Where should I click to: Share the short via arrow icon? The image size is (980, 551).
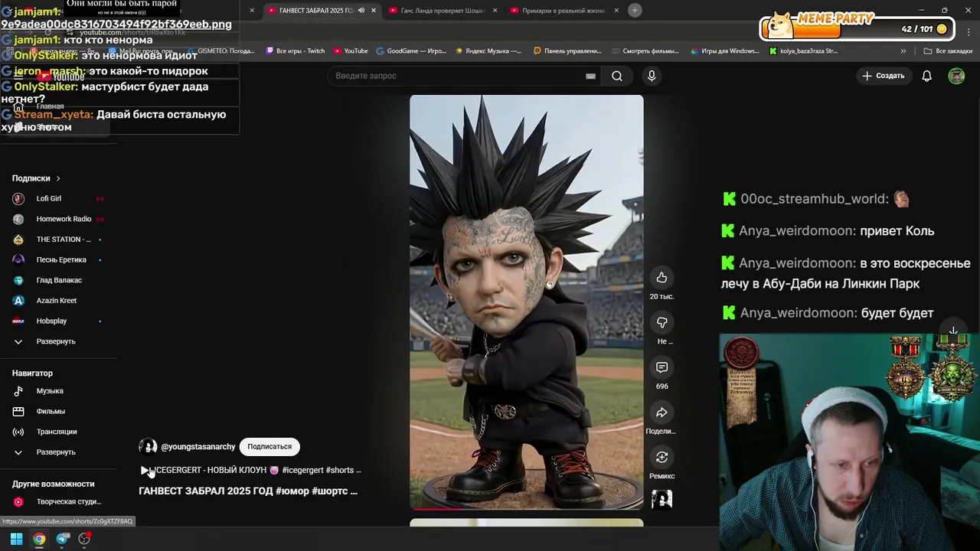[x=661, y=412]
